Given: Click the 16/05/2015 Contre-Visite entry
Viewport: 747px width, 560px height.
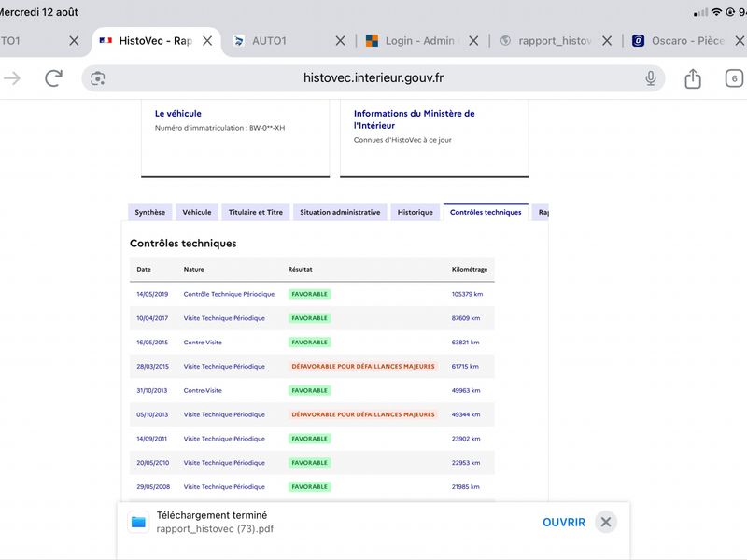Looking at the screenshot, I should point(203,343).
